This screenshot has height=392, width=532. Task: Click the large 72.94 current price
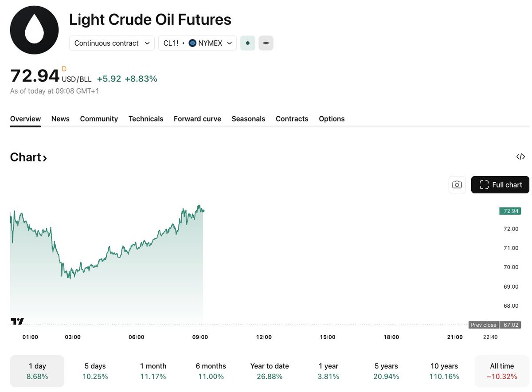point(35,76)
